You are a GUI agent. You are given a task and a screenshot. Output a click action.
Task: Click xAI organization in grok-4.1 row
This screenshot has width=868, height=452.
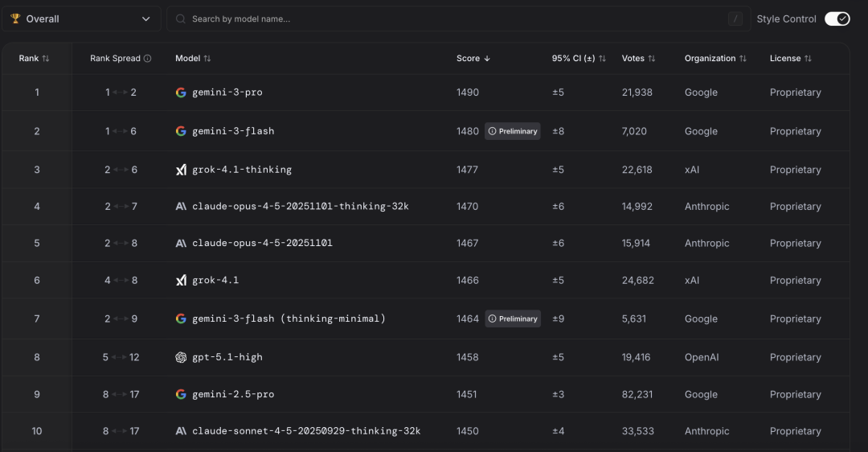click(x=692, y=280)
